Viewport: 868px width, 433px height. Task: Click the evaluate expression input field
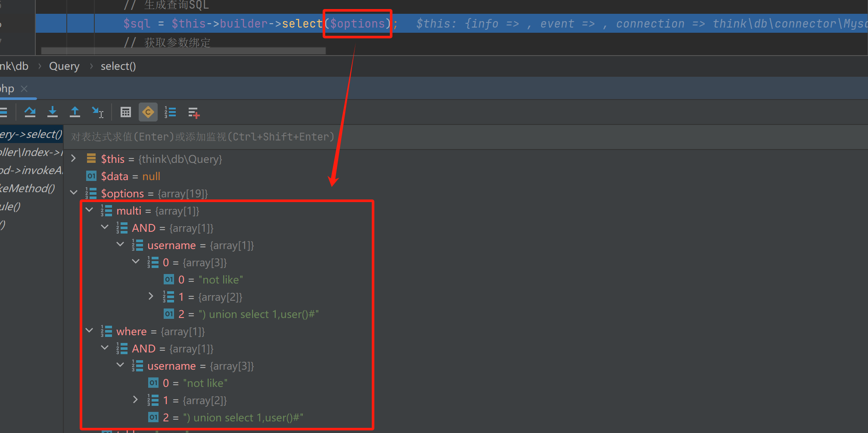coord(431,137)
